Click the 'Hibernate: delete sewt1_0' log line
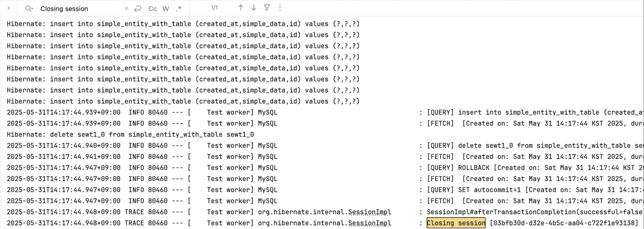This screenshot has width=644, height=229. tap(130, 135)
